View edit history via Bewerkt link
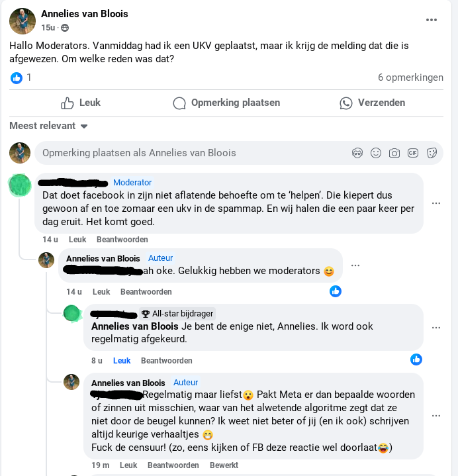The image size is (458, 476). 224,465
